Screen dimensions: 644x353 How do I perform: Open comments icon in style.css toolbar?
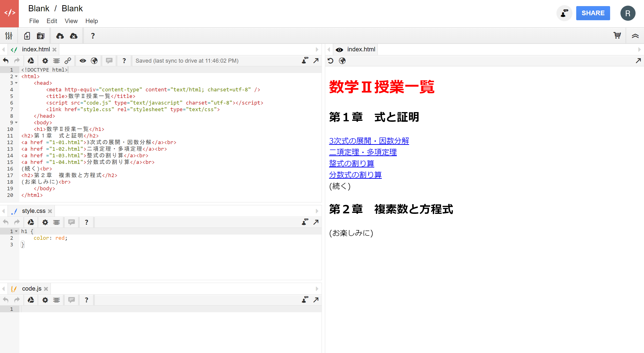pyautogui.click(x=72, y=222)
